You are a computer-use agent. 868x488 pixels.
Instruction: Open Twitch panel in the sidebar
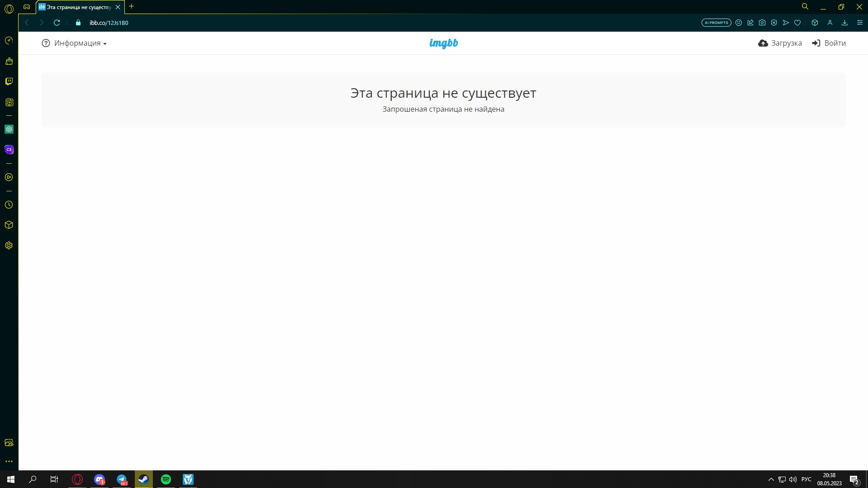pos(9,81)
